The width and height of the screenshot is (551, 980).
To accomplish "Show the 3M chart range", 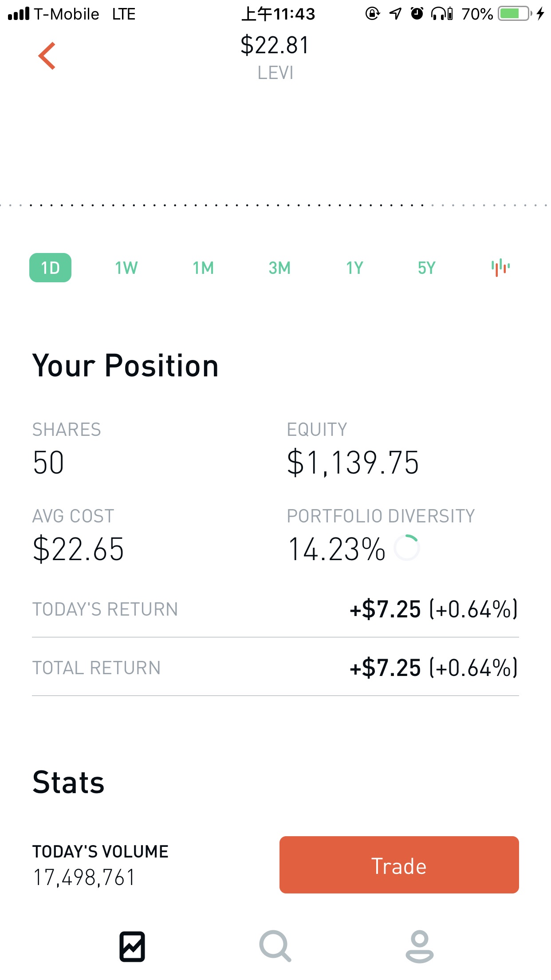I will click(279, 268).
